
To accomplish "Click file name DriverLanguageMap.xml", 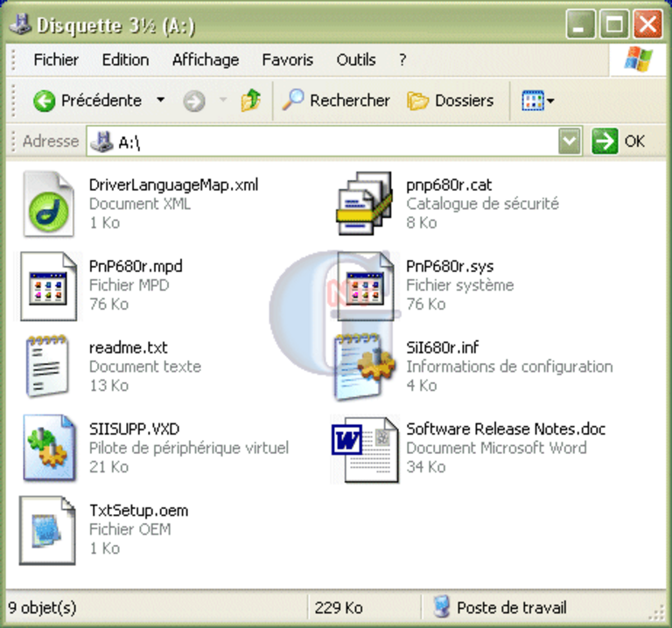I will [x=173, y=185].
